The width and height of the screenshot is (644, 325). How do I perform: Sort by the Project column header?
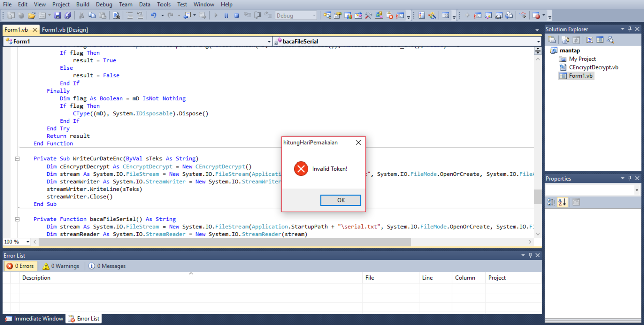(513, 278)
